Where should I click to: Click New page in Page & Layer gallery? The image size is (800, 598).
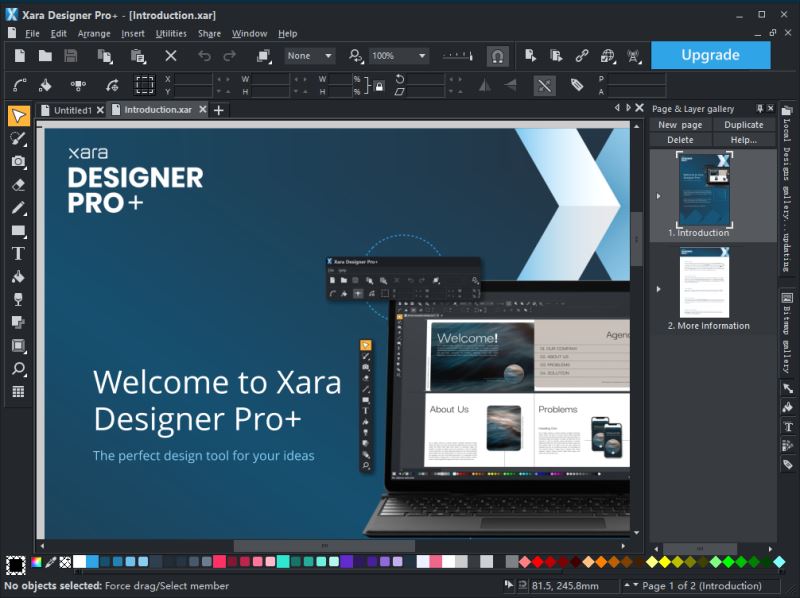pyautogui.click(x=679, y=124)
